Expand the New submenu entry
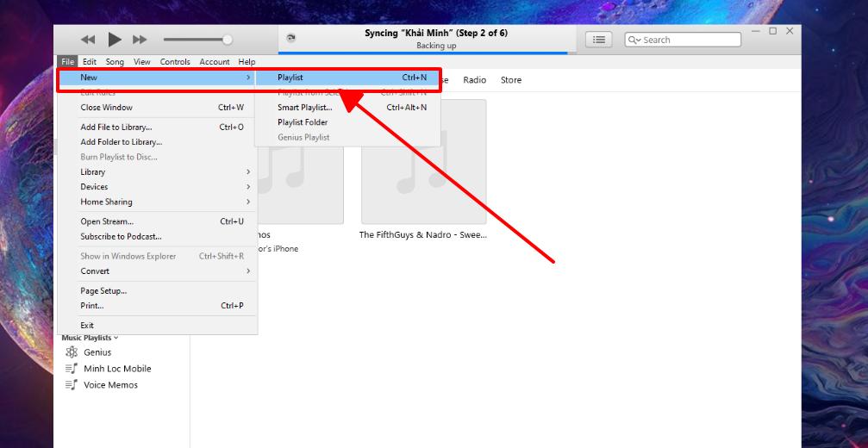The width and height of the screenshot is (868, 448). (157, 78)
